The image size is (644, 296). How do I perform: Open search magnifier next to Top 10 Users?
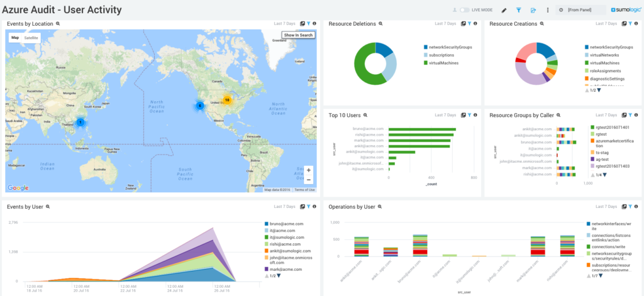365,116
